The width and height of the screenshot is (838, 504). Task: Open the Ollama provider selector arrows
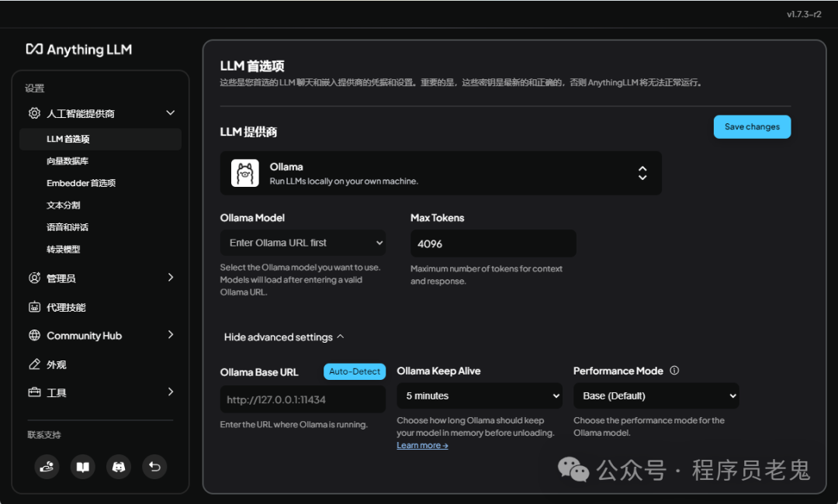pos(642,173)
